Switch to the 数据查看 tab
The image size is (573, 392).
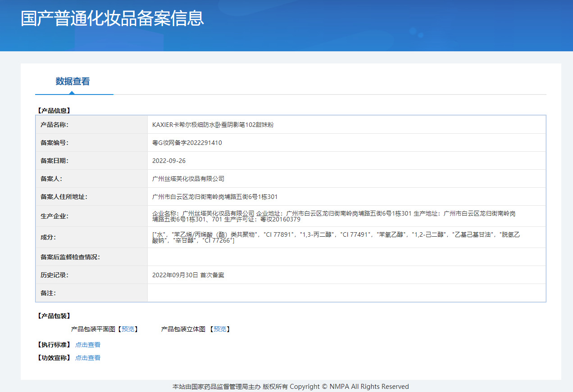73,81
